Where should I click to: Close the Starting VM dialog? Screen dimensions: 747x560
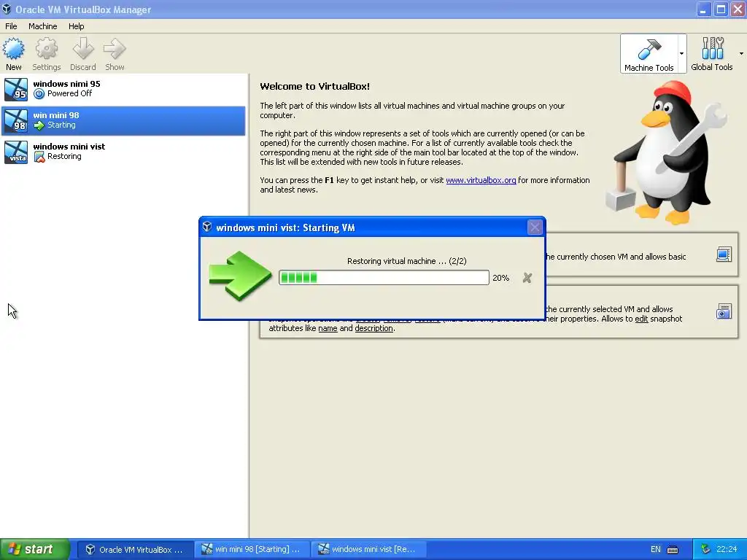click(535, 227)
